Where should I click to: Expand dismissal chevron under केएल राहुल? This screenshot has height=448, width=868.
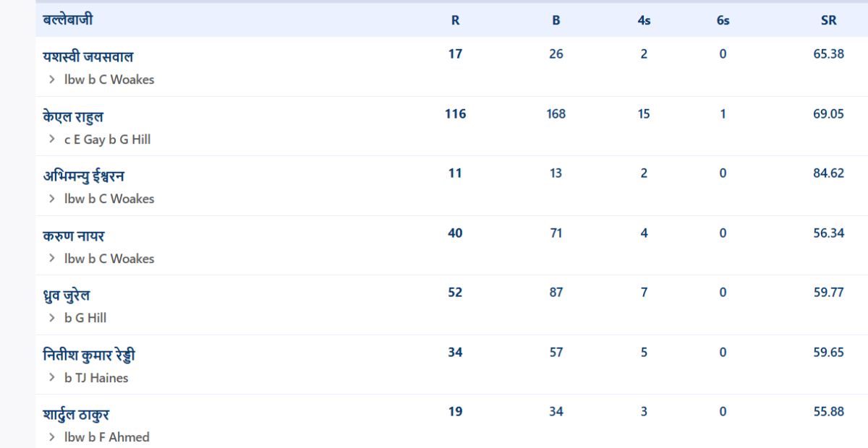tap(52, 139)
